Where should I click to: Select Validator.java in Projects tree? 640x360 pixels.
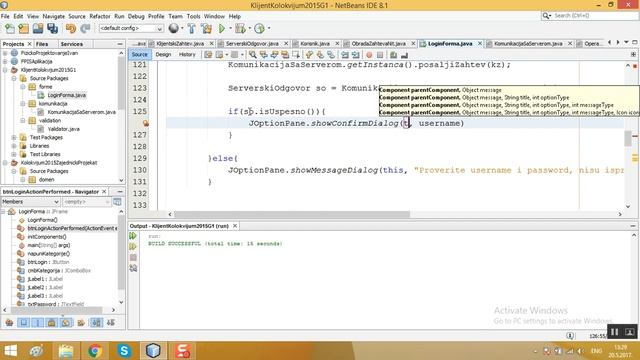pos(63,129)
